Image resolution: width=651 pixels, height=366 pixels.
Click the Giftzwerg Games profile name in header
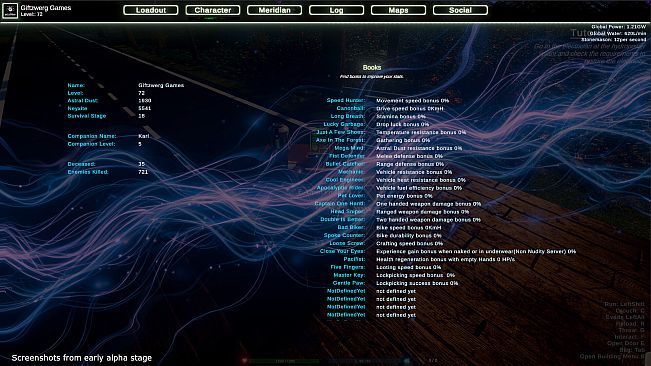pos(46,7)
